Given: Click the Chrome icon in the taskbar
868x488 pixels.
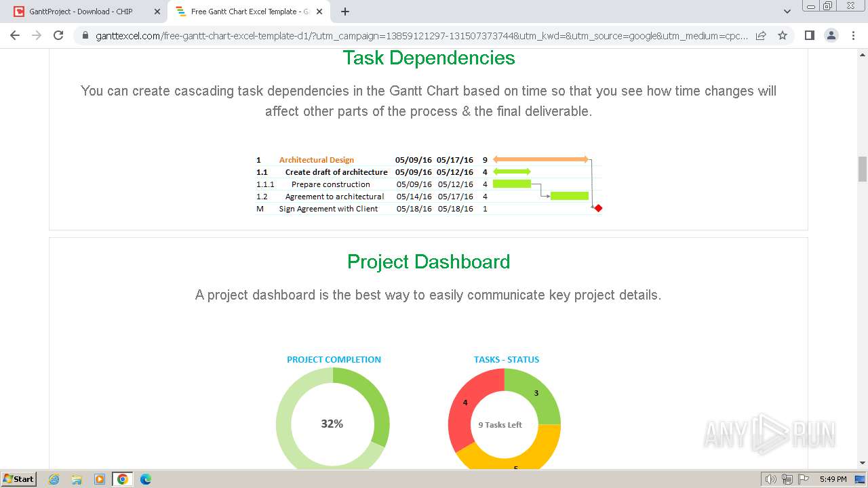Looking at the screenshot, I should point(123,479).
